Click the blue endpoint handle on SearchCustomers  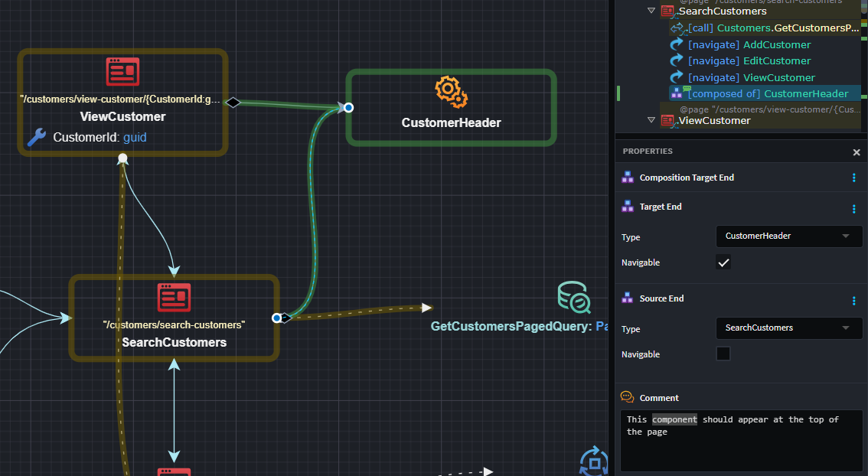[277, 318]
